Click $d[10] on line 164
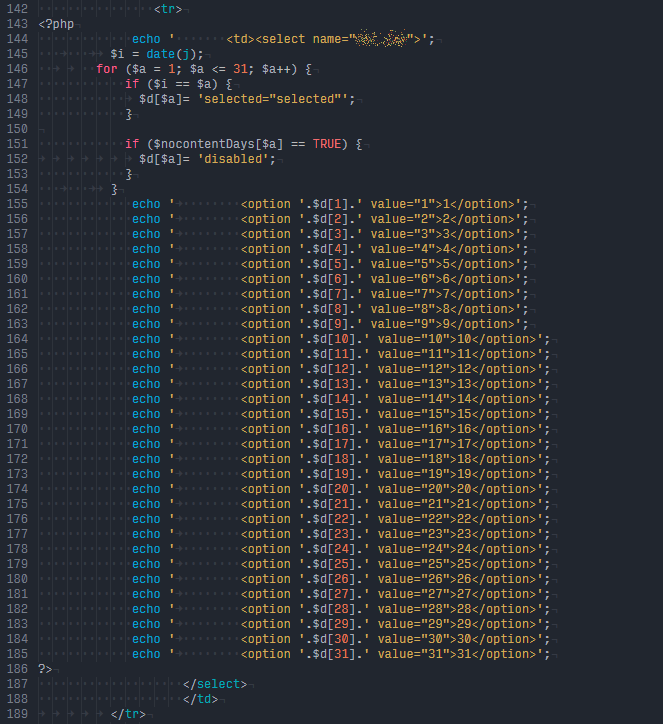 click(x=334, y=339)
